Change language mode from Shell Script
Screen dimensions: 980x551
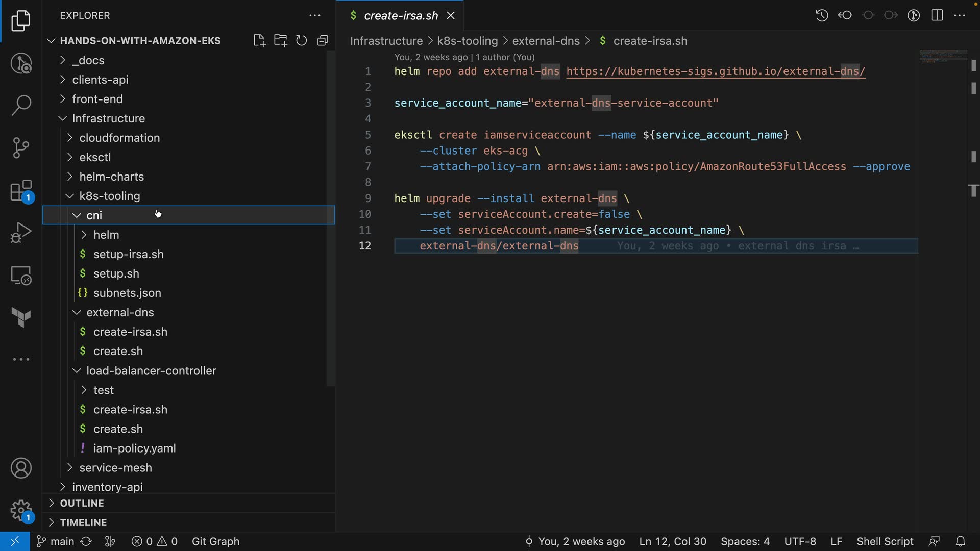coord(885,541)
